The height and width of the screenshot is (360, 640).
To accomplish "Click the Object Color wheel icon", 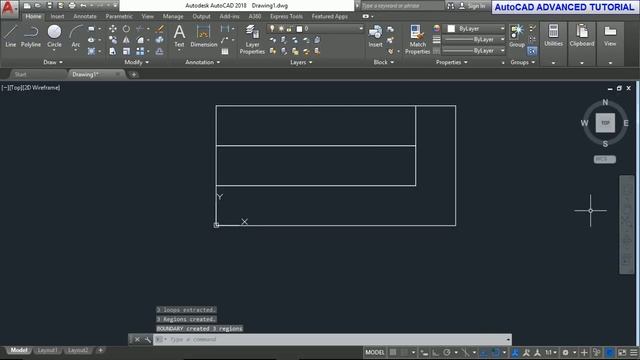I will (x=436, y=29).
